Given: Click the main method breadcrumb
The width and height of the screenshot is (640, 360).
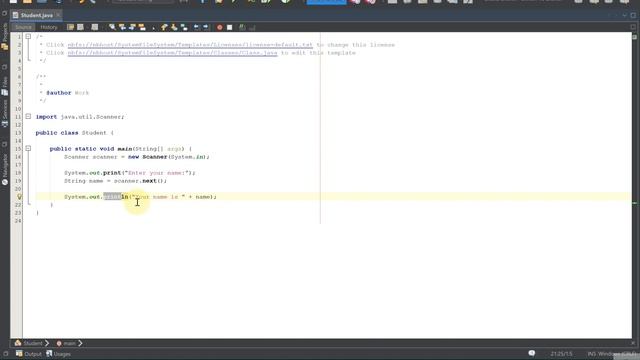Looking at the screenshot, I should click(x=66, y=343).
